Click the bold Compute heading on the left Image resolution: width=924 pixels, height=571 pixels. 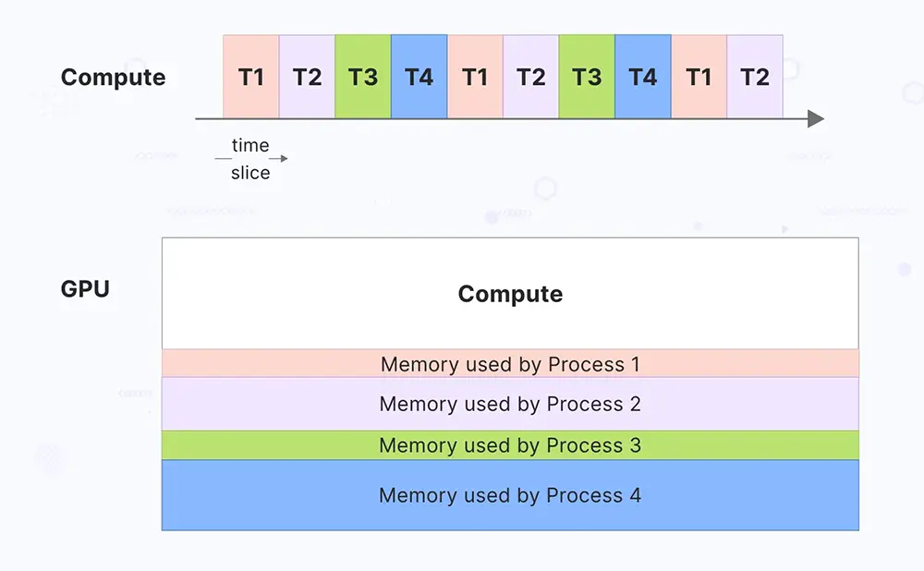pos(113,78)
